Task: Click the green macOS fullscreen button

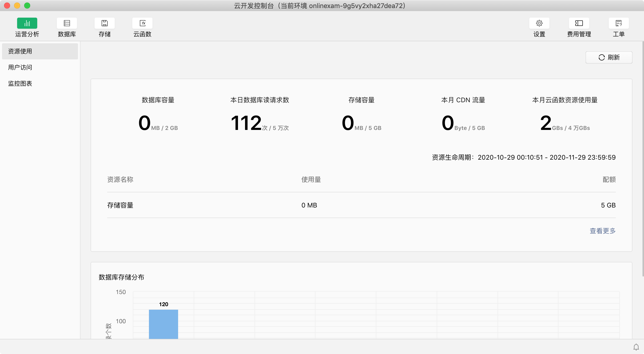Action: click(27, 6)
